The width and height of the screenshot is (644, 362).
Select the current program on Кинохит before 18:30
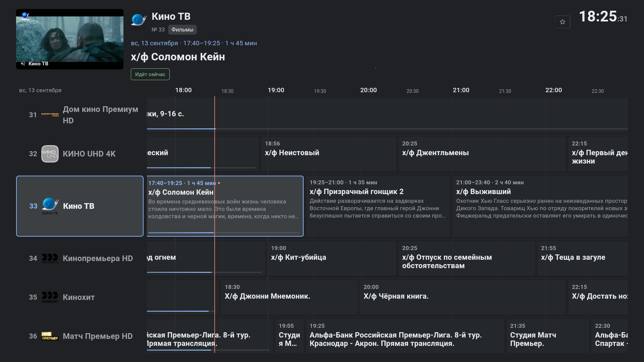point(183,297)
